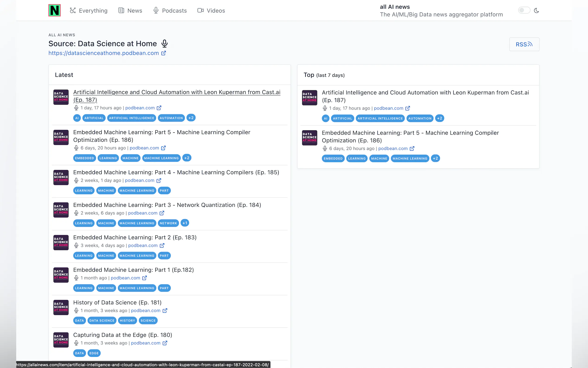Click external link icon for Ep. 185
The width and height of the screenshot is (588, 368).
pos(159,180)
